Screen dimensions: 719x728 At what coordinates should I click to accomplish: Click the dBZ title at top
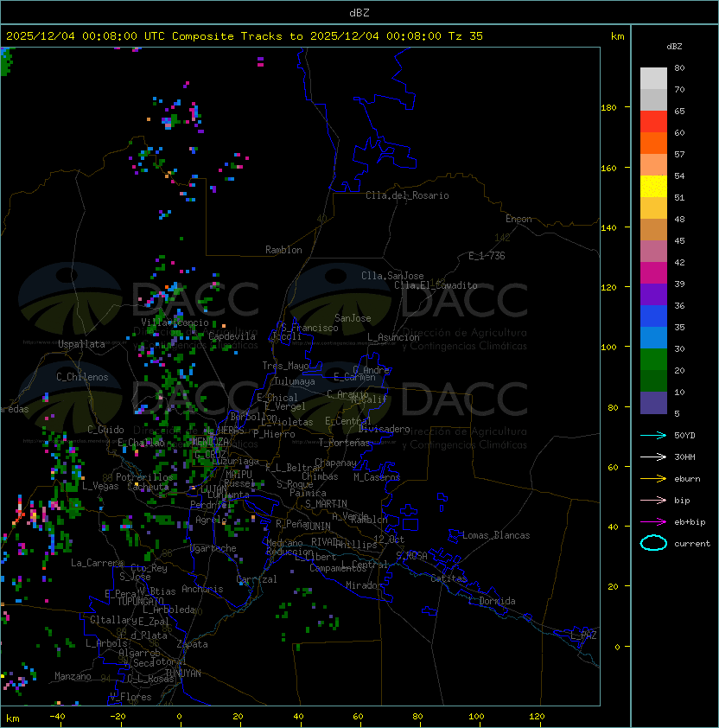[x=359, y=12]
